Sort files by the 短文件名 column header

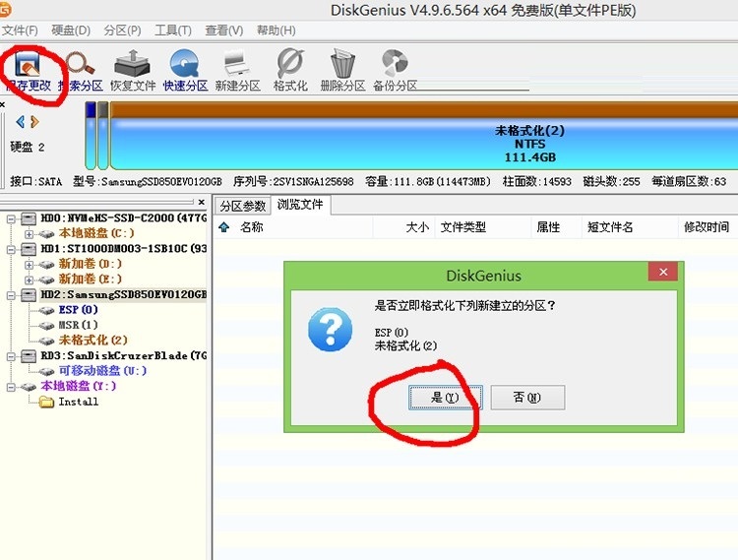(x=610, y=227)
